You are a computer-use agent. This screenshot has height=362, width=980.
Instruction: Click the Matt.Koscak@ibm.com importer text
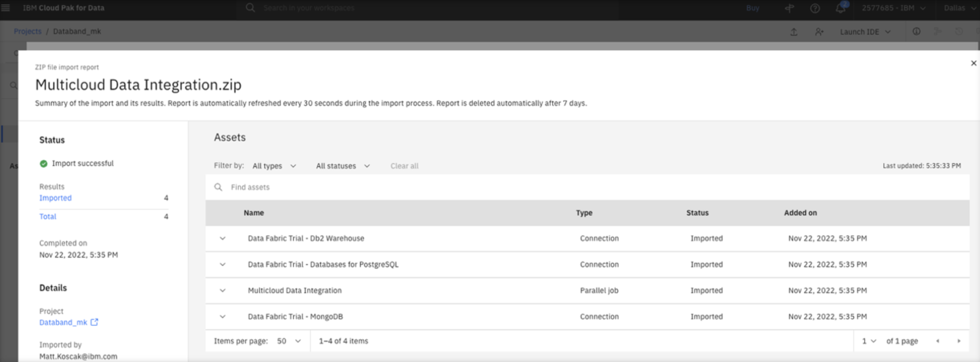point(78,357)
